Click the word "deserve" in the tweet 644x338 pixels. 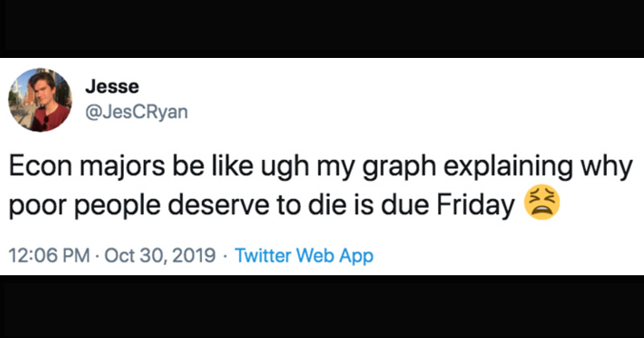pyautogui.click(x=226, y=207)
